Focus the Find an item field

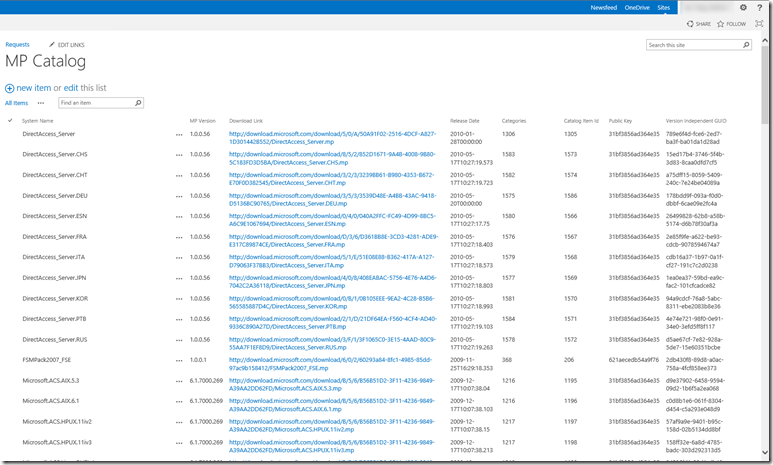96,103
